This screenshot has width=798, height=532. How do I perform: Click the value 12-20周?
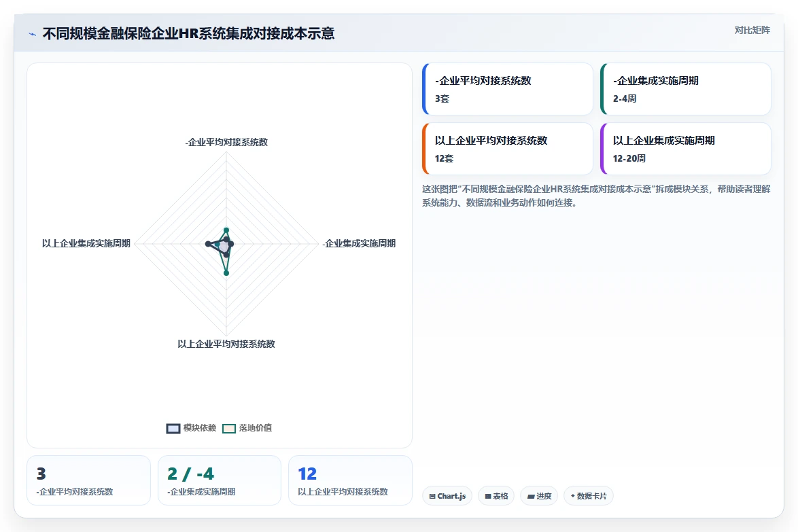[x=629, y=159]
